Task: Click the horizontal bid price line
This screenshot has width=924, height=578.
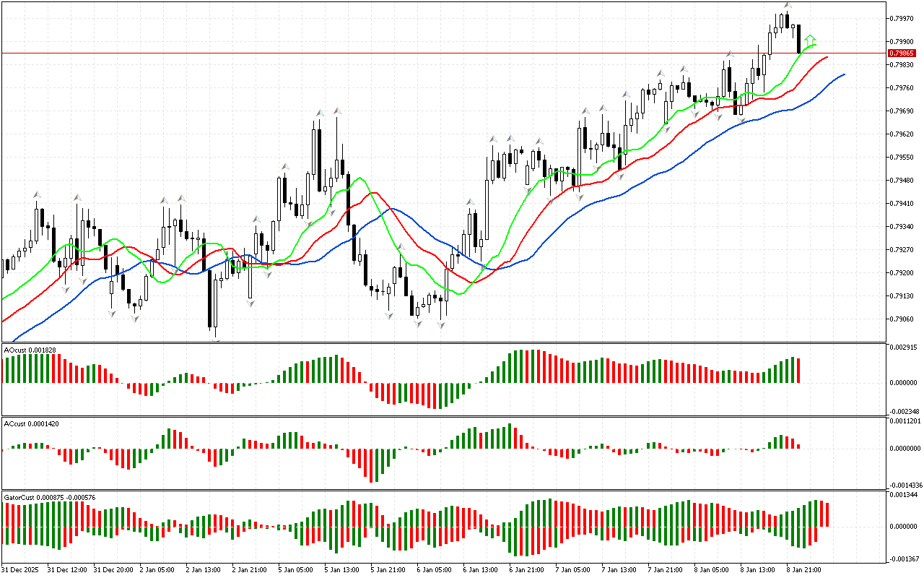Action: 433,53
